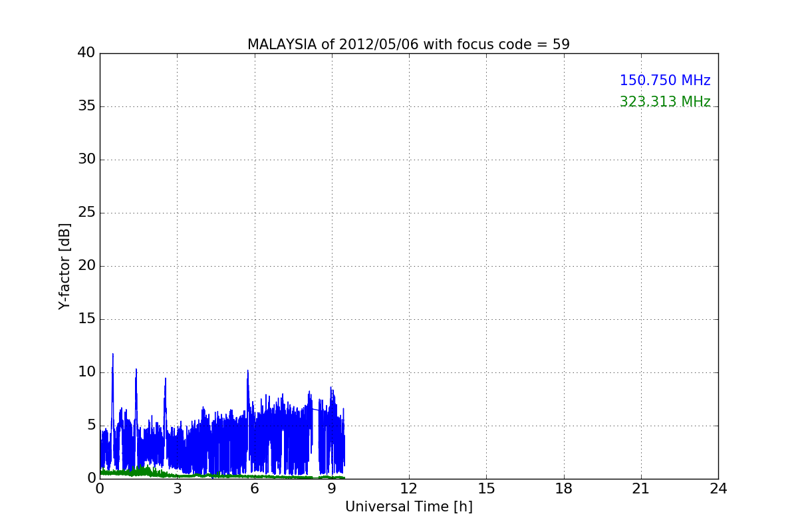Click the y-axis tick label 5
This screenshot has width=798, height=532.
(x=91, y=426)
